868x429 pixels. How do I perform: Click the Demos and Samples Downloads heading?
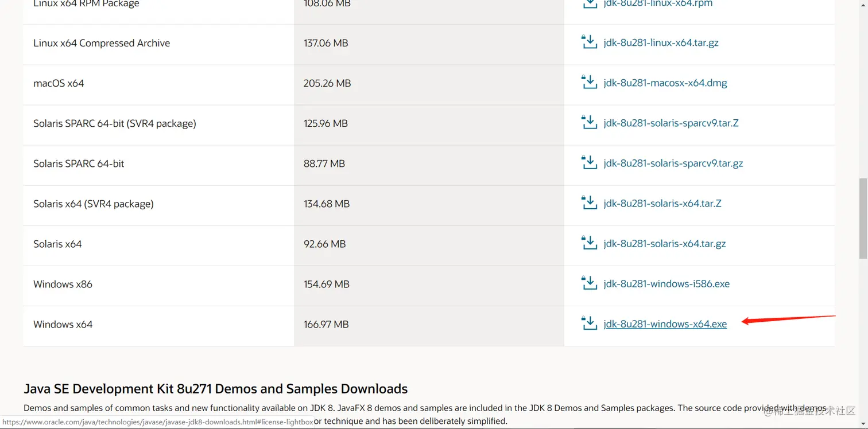[215, 389]
